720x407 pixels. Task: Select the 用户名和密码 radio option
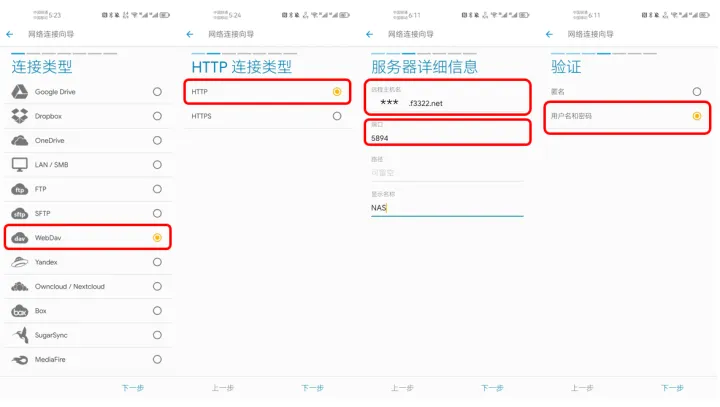[697, 116]
